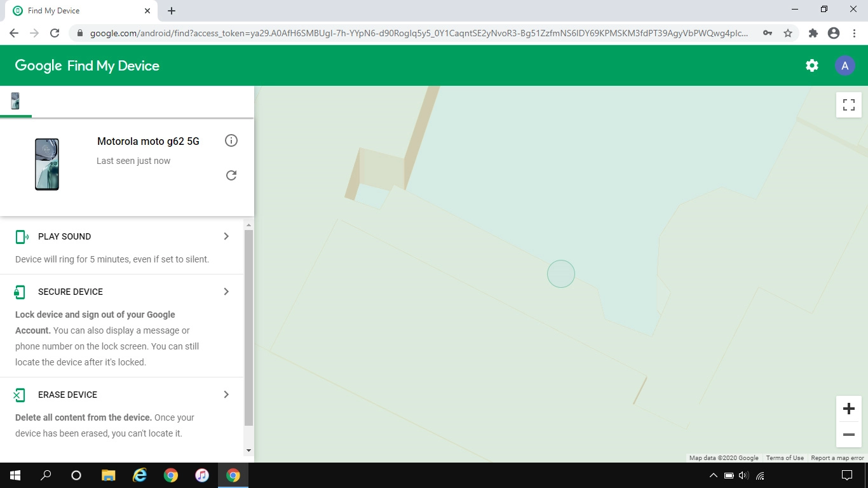The width and height of the screenshot is (868, 488).
Task: Expand the Play Sound option chevron
Action: [x=226, y=236]
